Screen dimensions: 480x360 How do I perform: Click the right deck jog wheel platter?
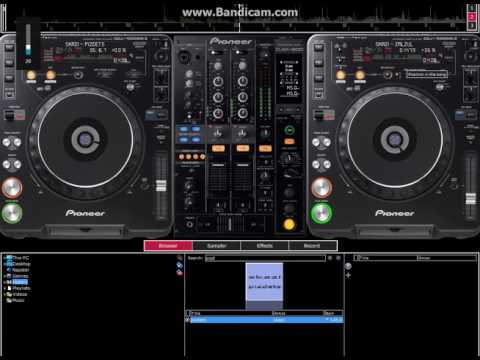click(395, 140)
